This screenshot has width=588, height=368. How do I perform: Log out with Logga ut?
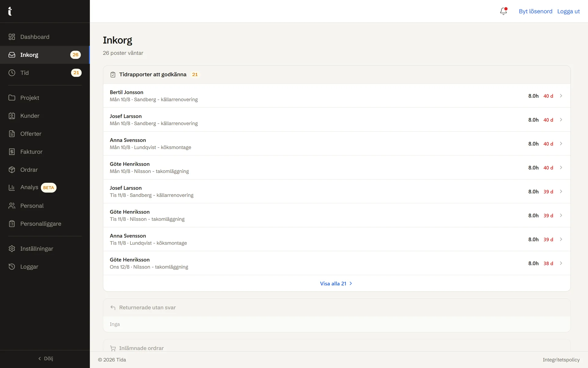568,11
